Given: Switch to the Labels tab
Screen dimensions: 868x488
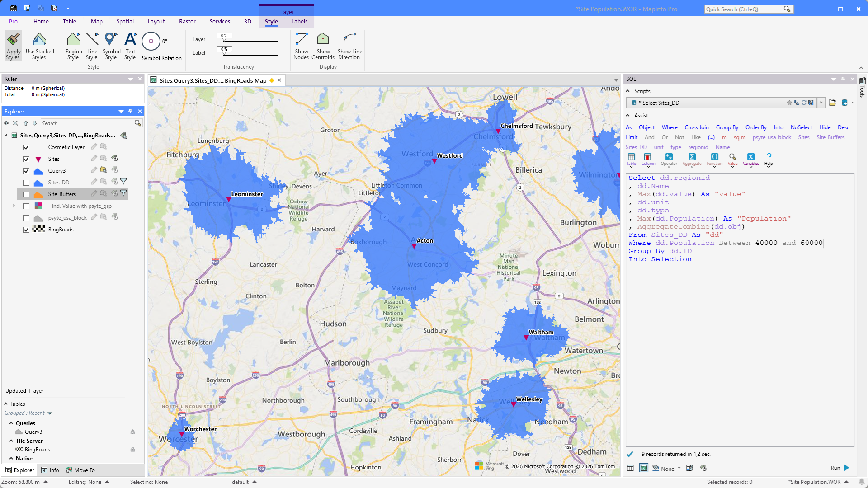Looking at the screenshot, I should click(x=299, y=22).
